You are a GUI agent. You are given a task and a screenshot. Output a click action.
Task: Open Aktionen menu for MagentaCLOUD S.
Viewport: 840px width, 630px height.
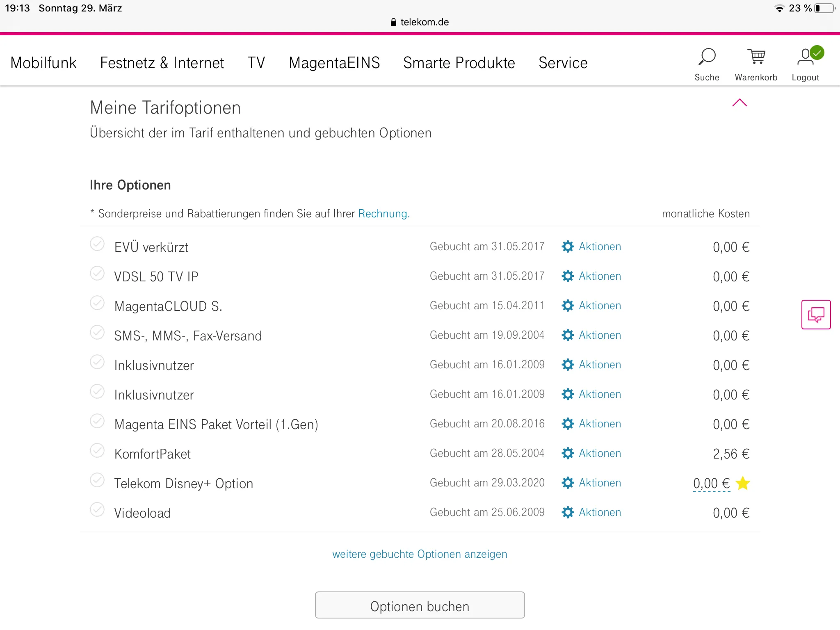[600, 306]
